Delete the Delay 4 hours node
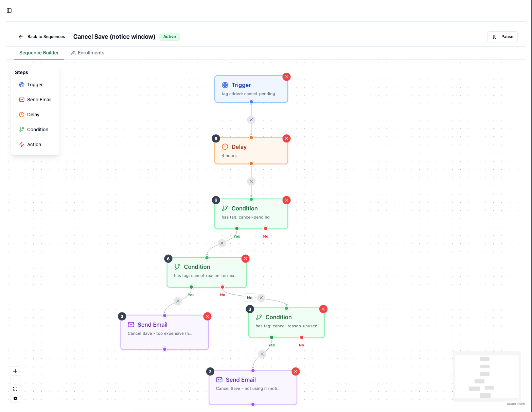The height and width of the screenshot is (412, 532). [x=287, y=138]
